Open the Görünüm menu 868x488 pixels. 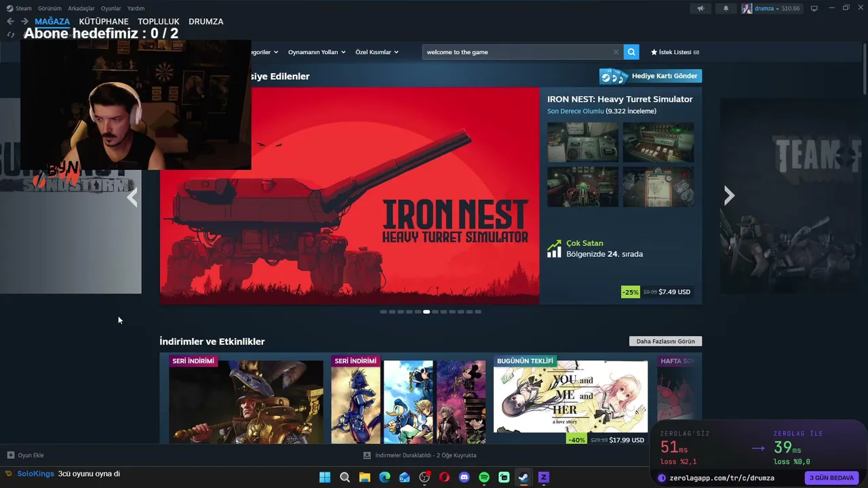pos(50,8)
